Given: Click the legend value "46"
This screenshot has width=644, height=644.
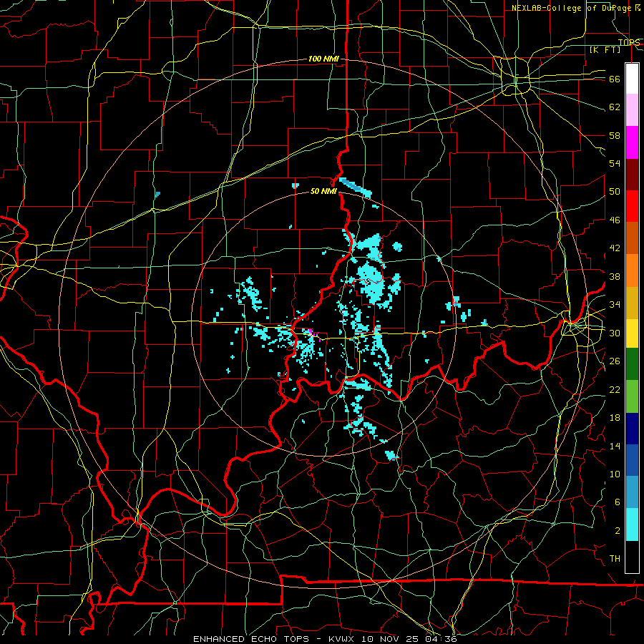Looking at the screenshot, I should pos(615,220).
